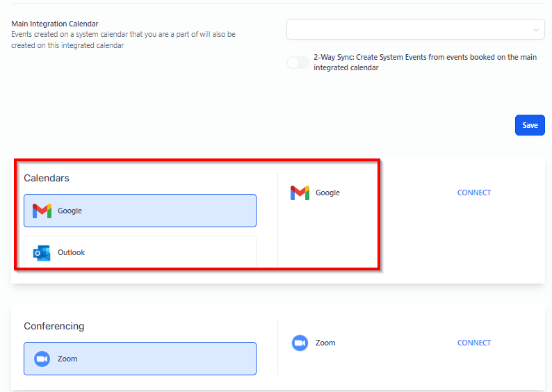The width and height of the screenshot is (552, 392).
Task: Select the Zoom entry under Conferencing
Action: [140, 359]
